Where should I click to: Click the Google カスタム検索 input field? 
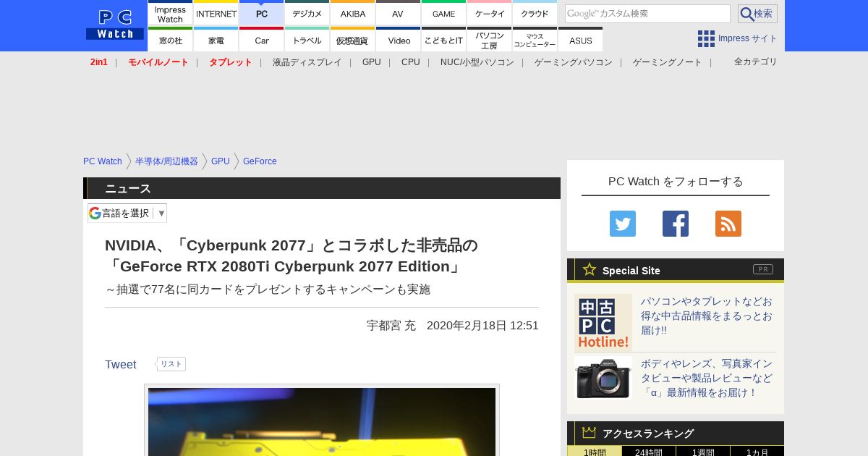coord(647,14)
